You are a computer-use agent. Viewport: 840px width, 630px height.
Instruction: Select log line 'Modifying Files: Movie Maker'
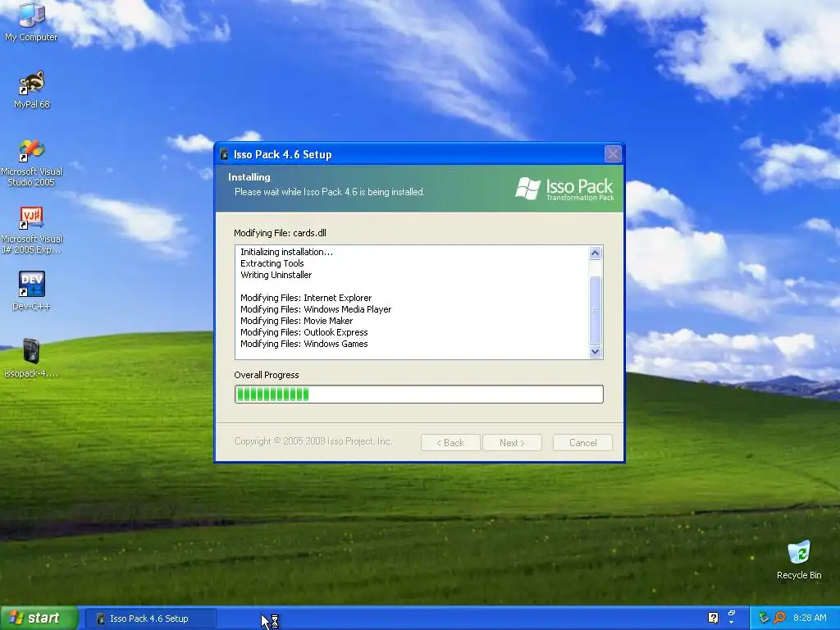click(x=296, y=321)
